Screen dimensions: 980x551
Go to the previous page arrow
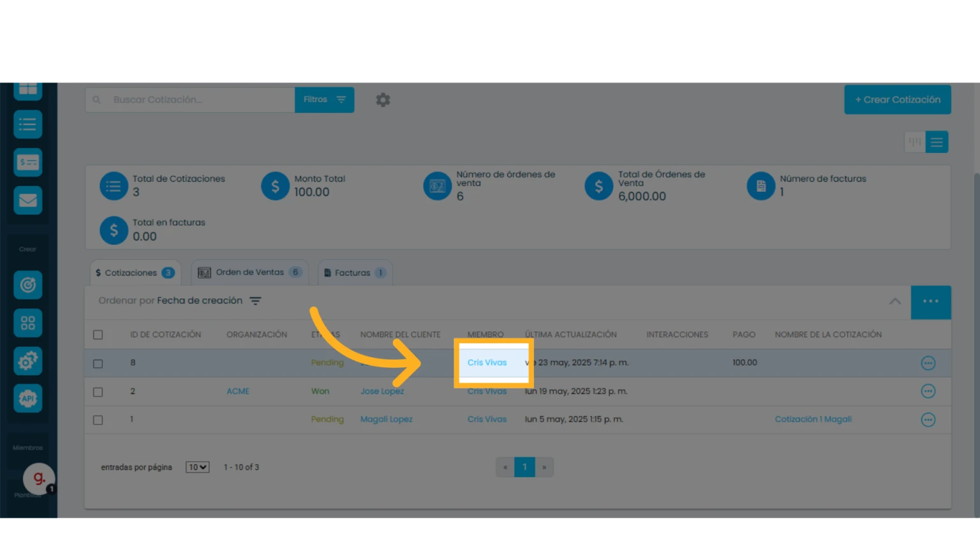click(x=505, y=467)
